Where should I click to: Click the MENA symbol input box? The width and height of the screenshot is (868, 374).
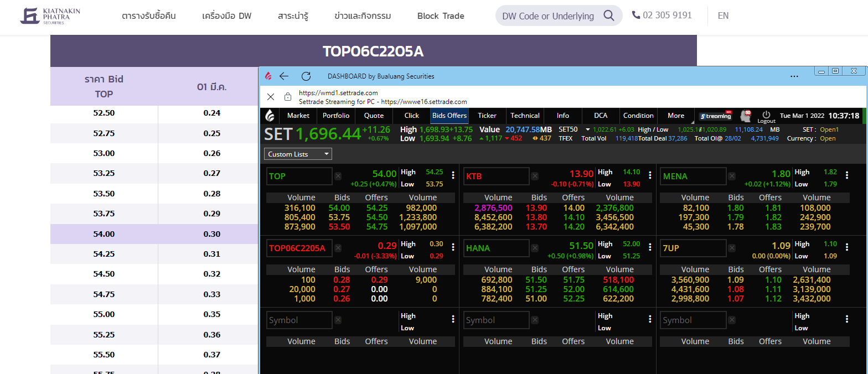[694, 176]
